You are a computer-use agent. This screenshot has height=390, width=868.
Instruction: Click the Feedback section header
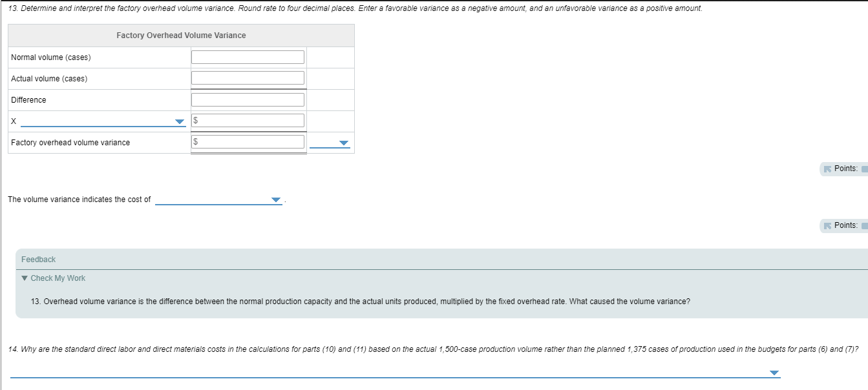(39, 259)
